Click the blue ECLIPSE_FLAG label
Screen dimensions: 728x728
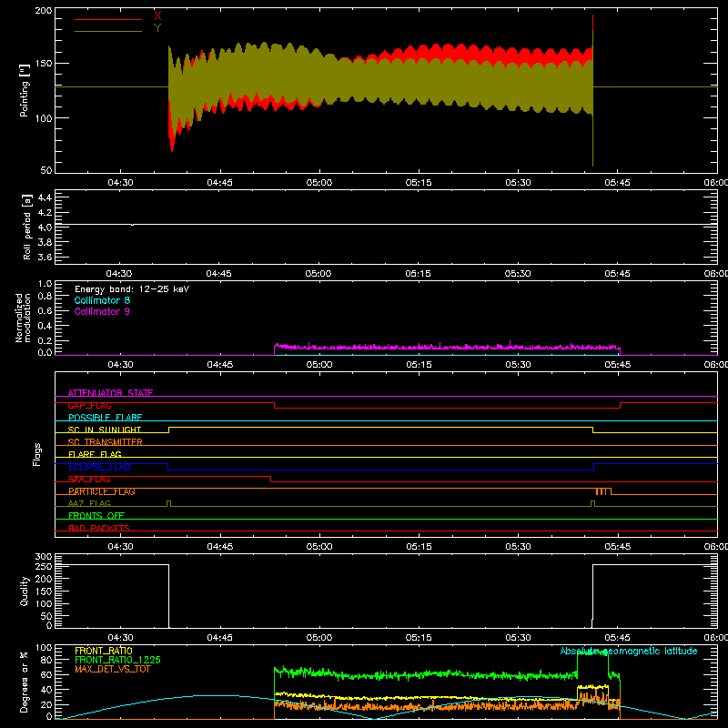click(99, 467)
